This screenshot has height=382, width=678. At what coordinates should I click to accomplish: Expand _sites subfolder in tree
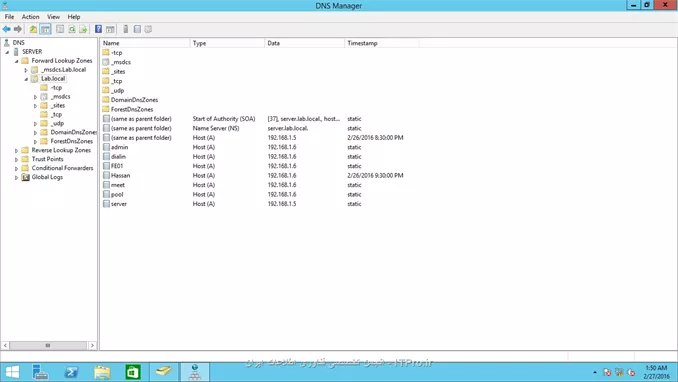click(x=35, y=106)
